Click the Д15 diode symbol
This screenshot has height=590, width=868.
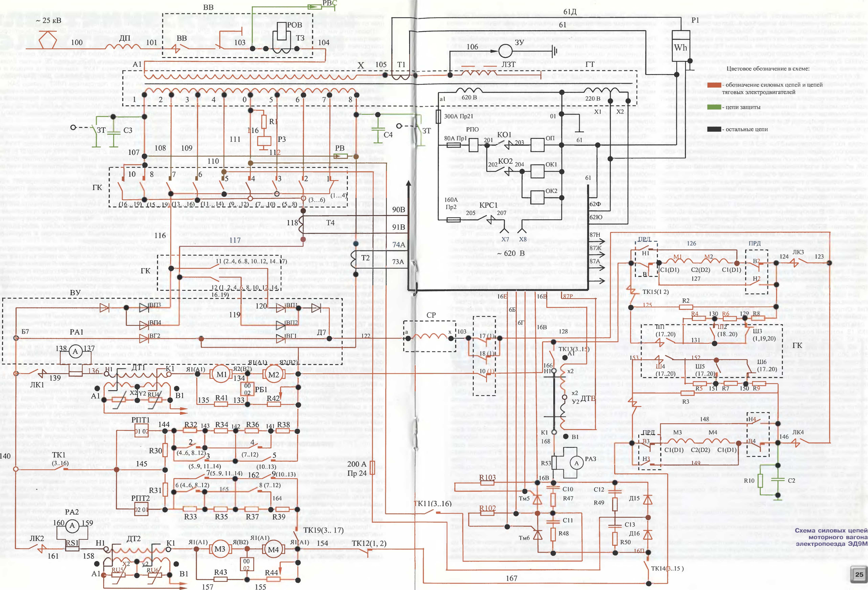tap(648, 499)
